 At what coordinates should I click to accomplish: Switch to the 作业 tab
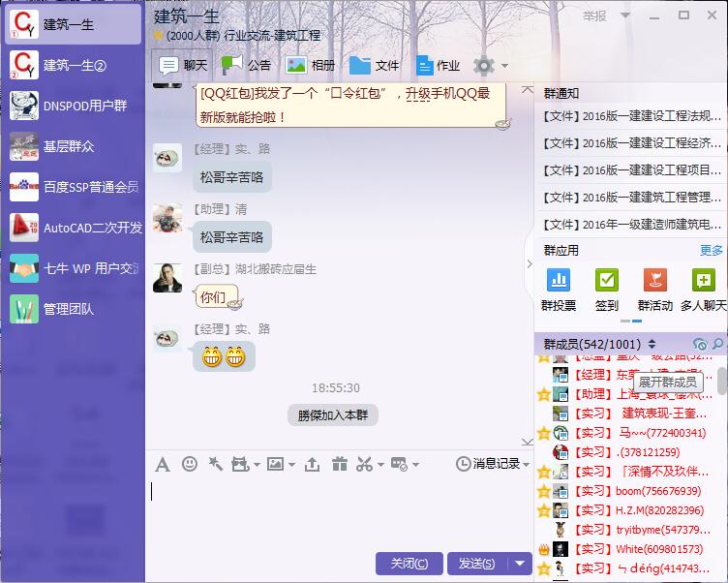(x=439, y=65)
